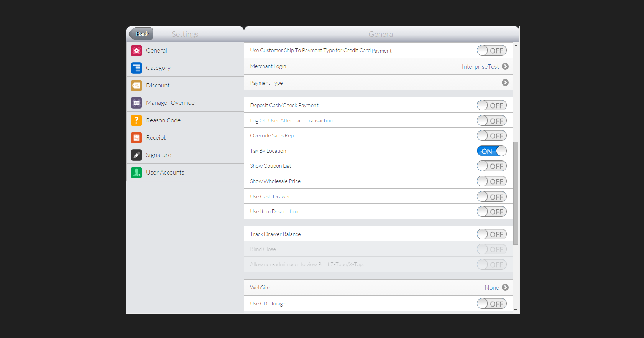The image size is (644, 338).
Task: Open Merchant Login chevron arrow
Action: pos(505,66)
